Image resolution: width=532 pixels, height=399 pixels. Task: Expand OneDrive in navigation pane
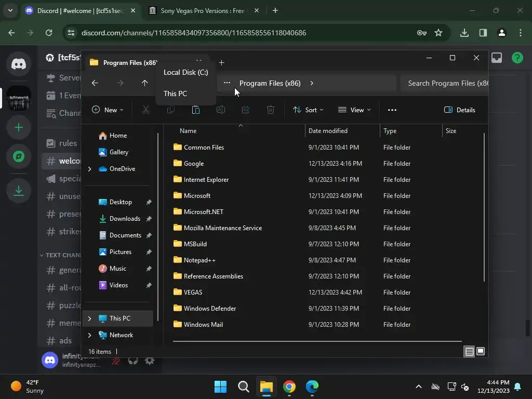pos(89,169)
